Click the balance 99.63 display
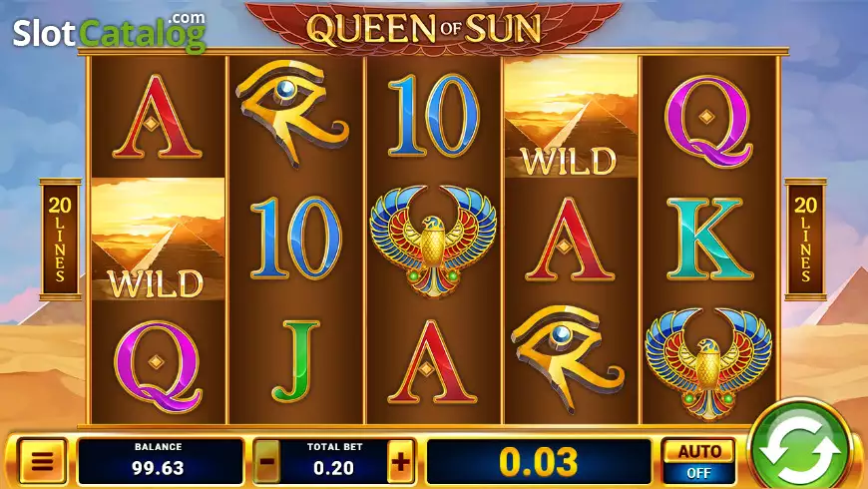 (x=159, y=461)
